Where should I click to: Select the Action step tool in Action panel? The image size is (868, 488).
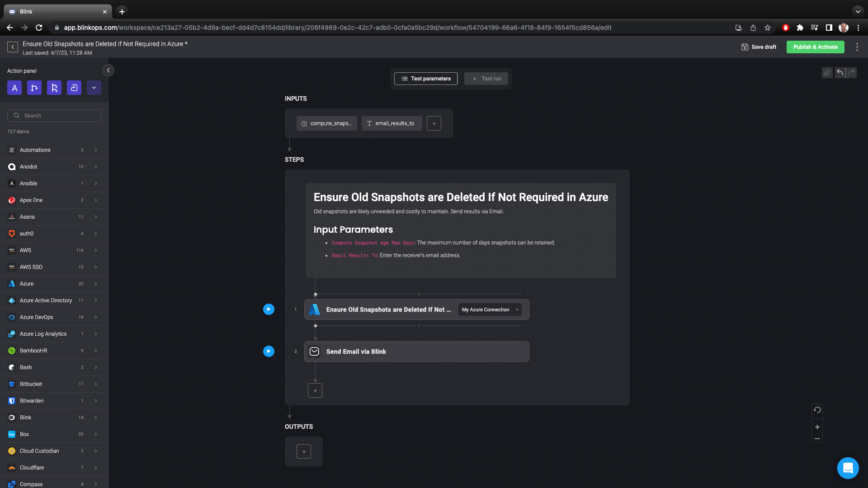(14, 88)
